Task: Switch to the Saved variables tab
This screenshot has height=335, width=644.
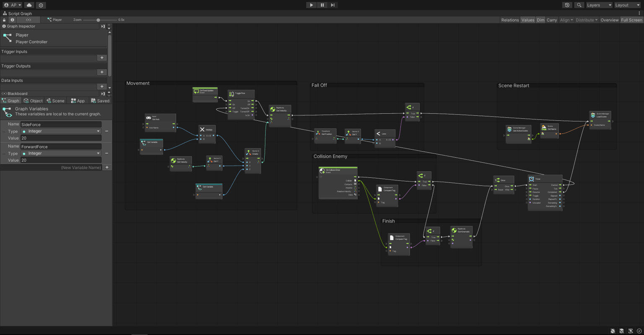Action: click(x=100, y=101)
